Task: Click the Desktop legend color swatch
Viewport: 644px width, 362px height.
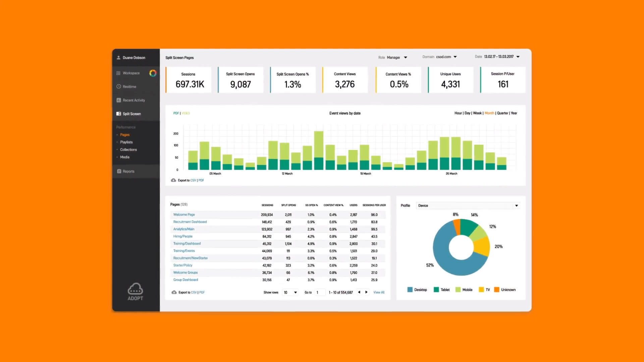Action: coord(410,290)
